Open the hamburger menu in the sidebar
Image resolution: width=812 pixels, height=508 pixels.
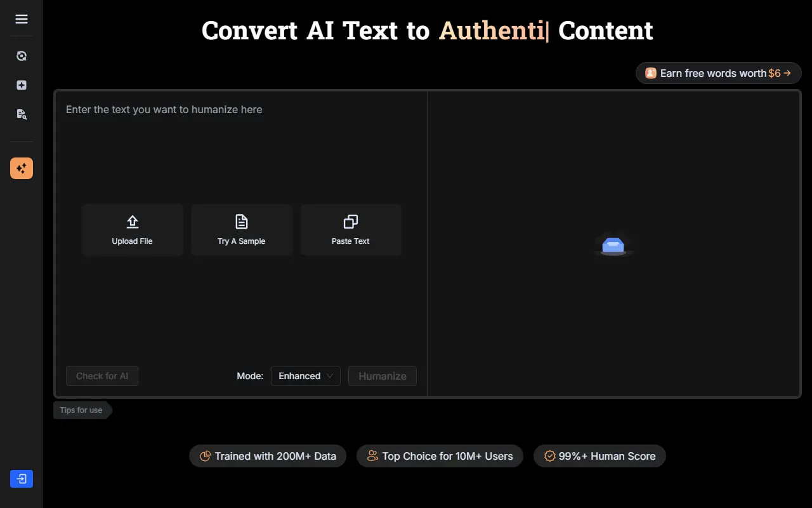(22, 19)
